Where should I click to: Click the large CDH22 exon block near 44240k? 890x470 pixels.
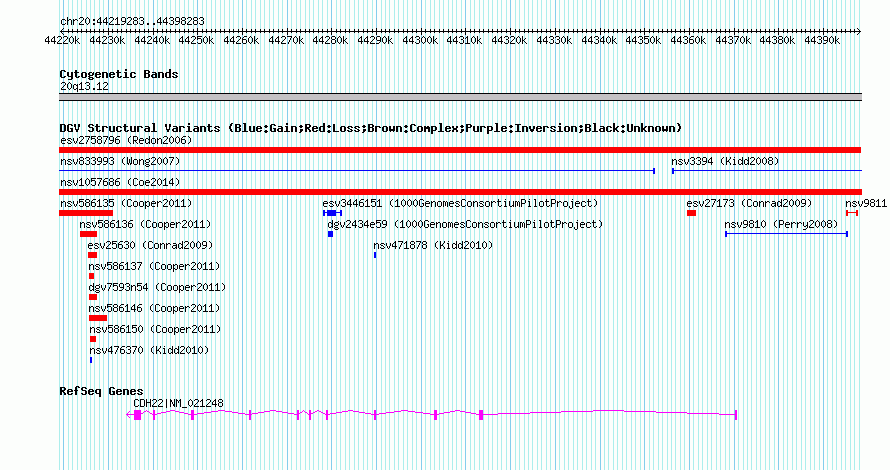tap(137, 415)
